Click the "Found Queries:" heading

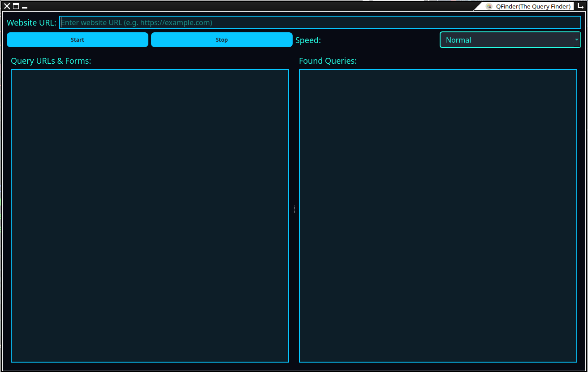pyautogui.click(x=328, y=61)
